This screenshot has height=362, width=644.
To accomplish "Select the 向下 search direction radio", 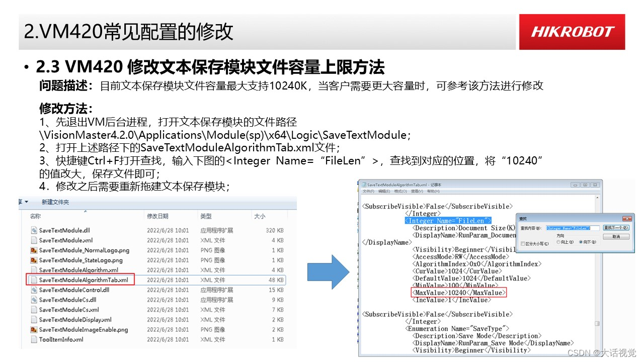I will [581, 242].
